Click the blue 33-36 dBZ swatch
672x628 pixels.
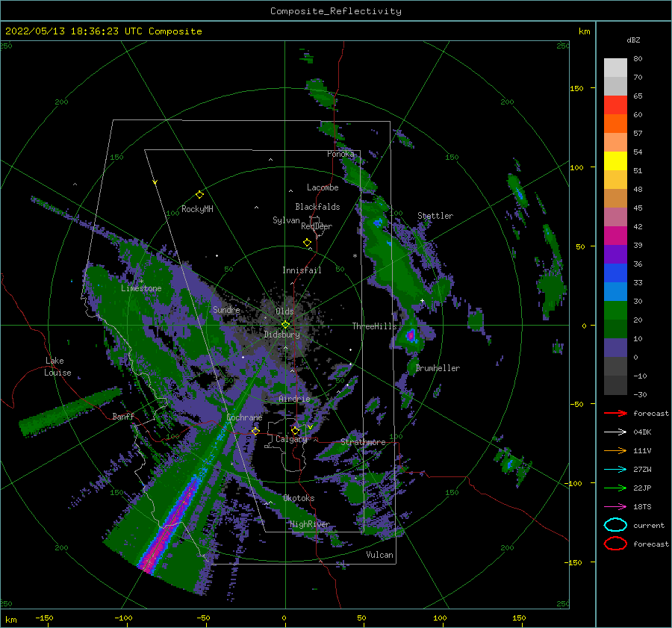pos(615,273)
